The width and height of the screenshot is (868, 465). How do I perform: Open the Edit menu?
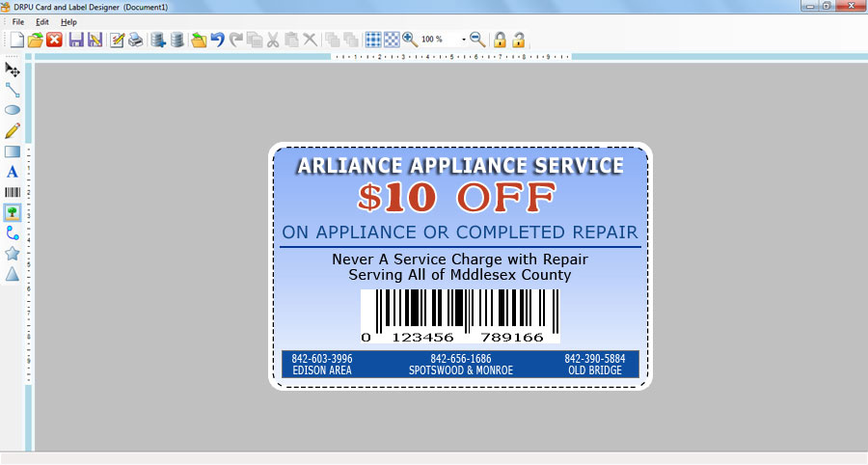42,22
